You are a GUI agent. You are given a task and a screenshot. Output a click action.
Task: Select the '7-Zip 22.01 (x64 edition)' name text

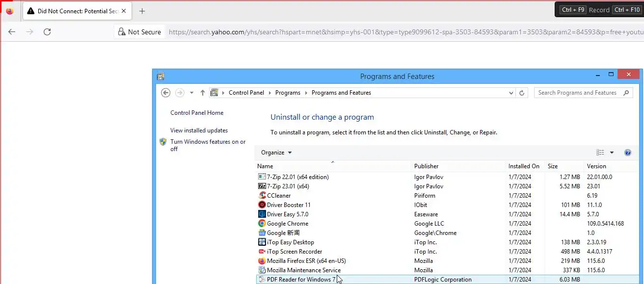(x=298, y=177)
